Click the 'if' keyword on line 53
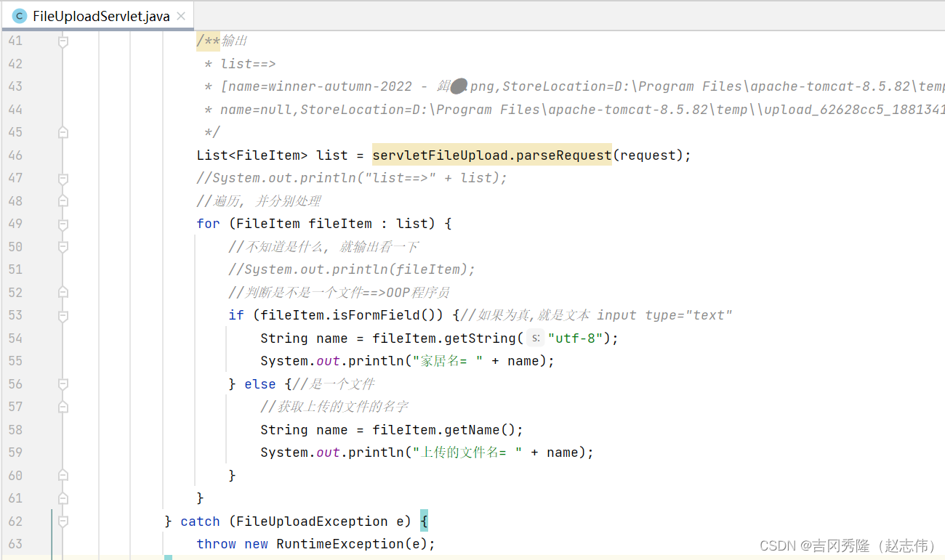The width and height of the screenshot is (945, 560). point(236,315)
